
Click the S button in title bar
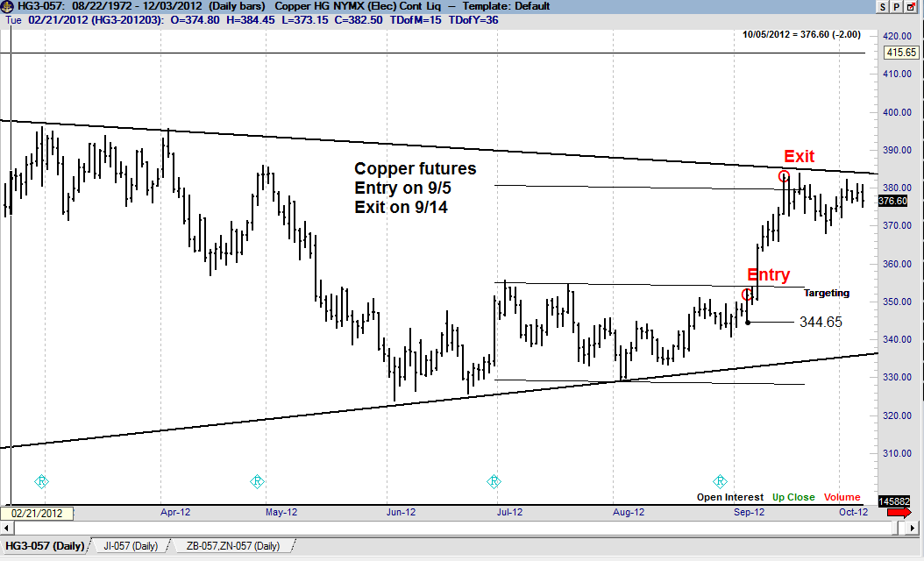[x=883, y=6]
